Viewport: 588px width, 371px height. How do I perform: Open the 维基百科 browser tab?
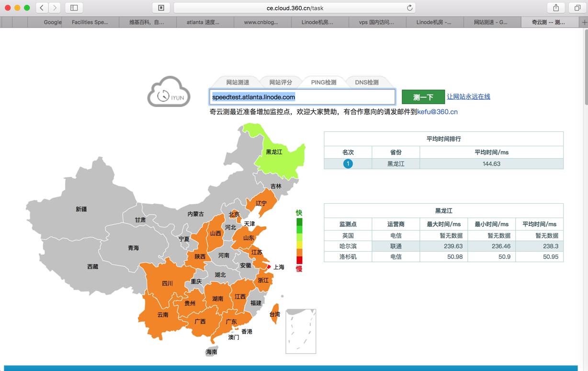(x=147, y=22)
